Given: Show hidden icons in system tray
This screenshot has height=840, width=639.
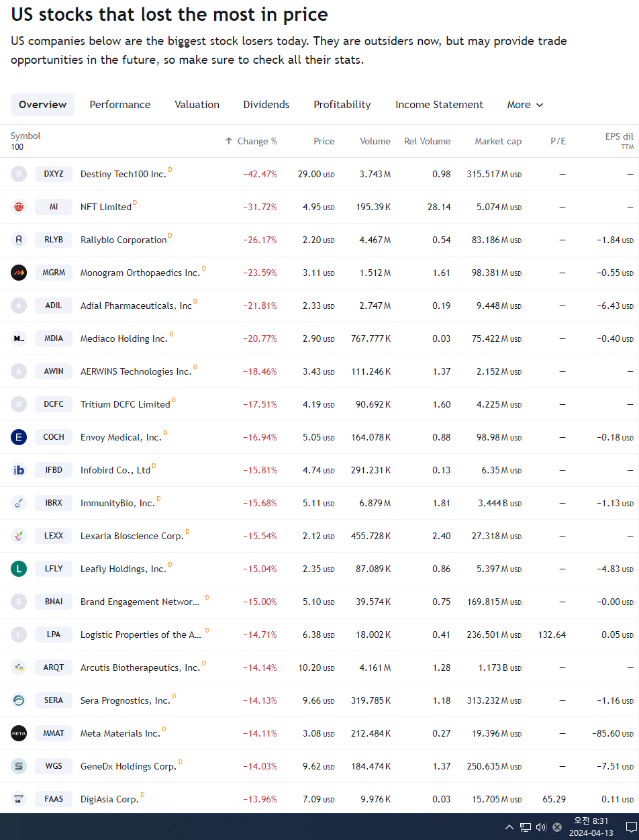Looking at the screenshot, I should pyautogui.click(x=509, y=827).
